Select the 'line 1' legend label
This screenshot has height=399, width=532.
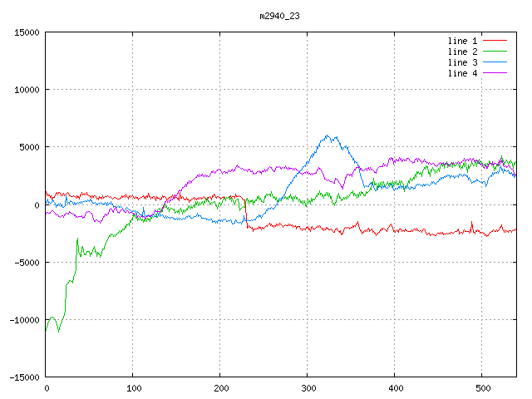(x=463, y=41)
